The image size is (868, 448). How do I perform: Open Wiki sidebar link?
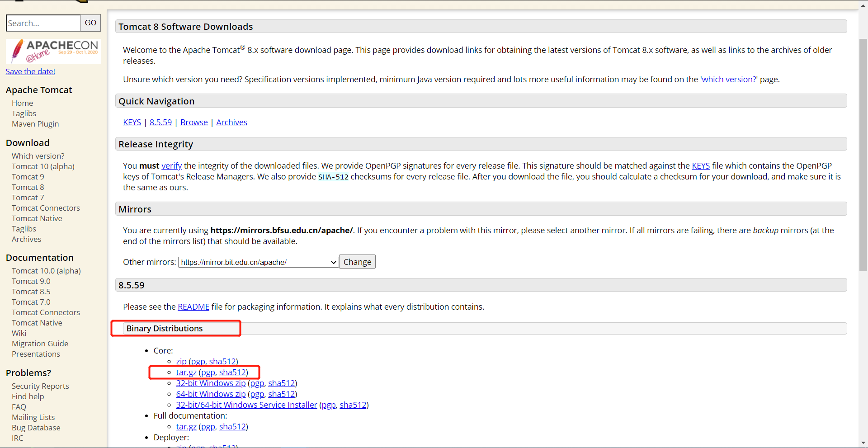[x=19, y=333]
